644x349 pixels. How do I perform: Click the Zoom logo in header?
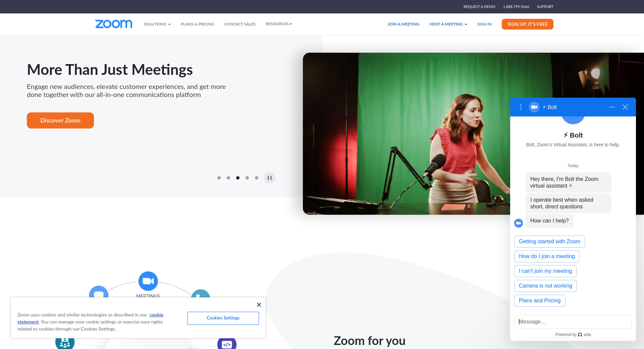pyautogui.click(x=114, y=24)
